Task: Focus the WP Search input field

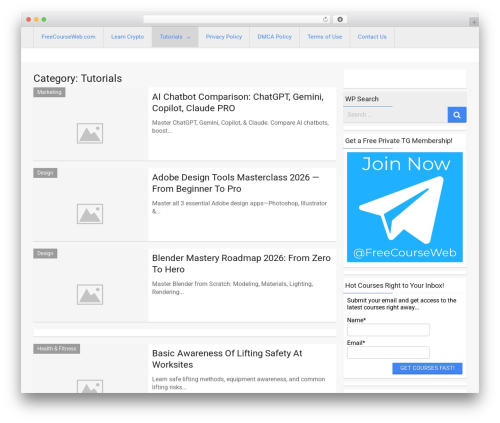Action: pos(395,115)
